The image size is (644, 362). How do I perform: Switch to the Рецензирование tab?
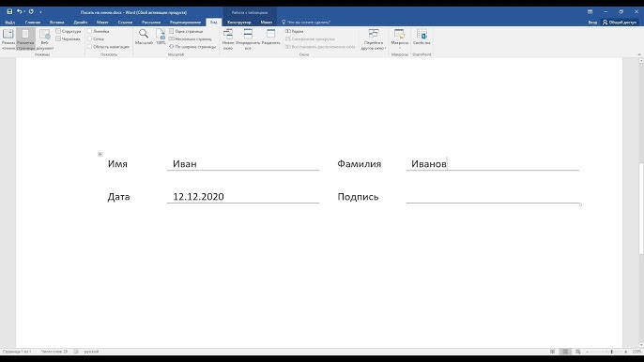[185, 23]
